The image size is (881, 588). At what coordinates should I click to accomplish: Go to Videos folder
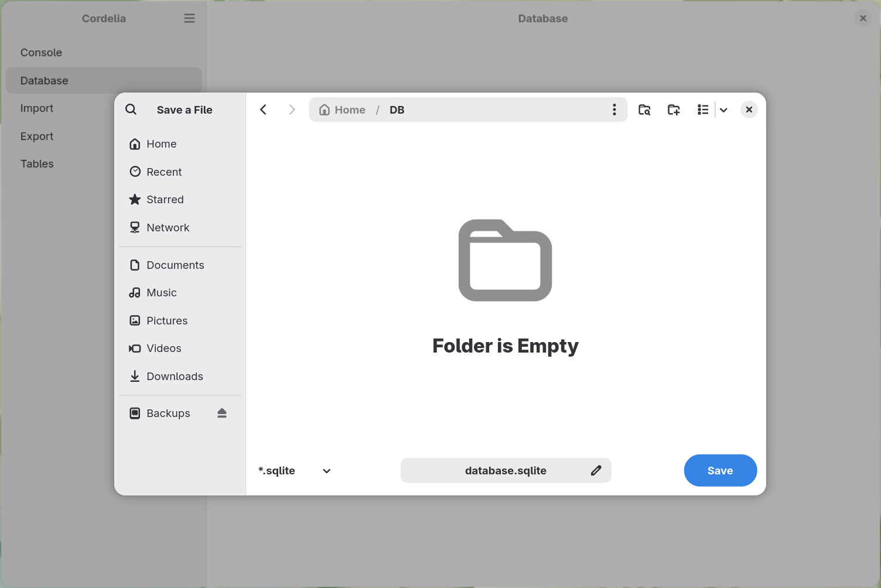point(180,348)
